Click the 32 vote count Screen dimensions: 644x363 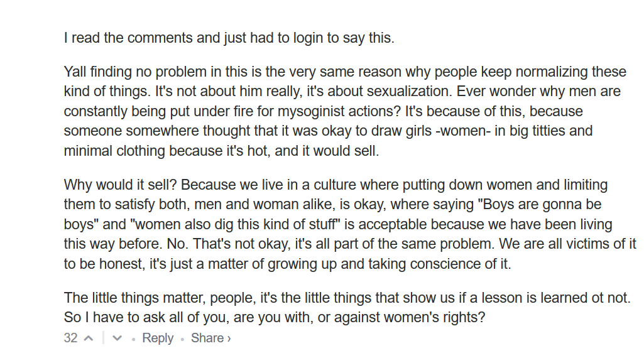click(x=70, y=338)
